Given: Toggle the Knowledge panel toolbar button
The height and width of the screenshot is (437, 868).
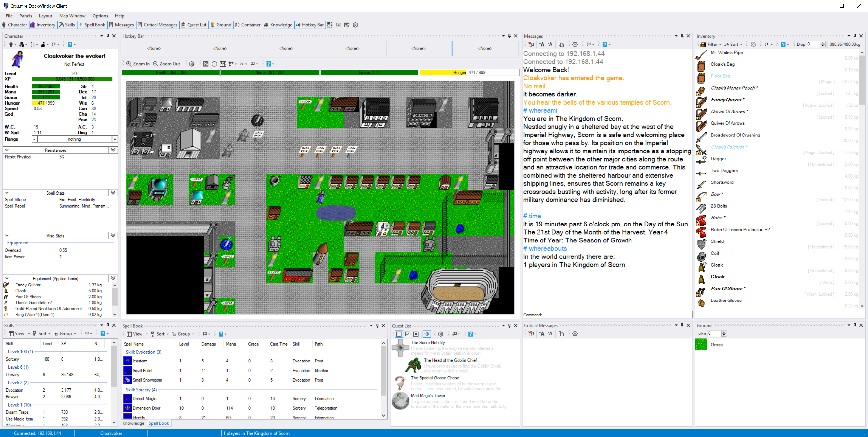Looking at the screenshot, I should pyautogui.click(x=278, y=25).
